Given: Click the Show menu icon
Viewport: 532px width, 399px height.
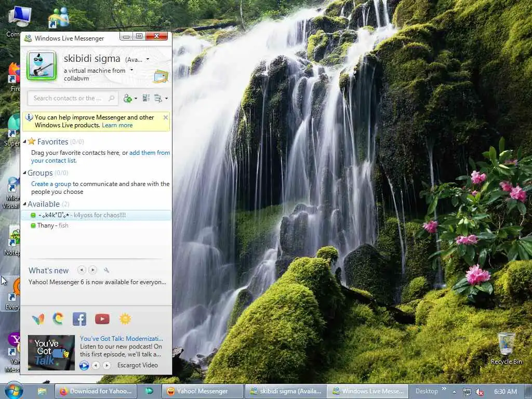Looking at the screenshot, I should coord(158,98).
